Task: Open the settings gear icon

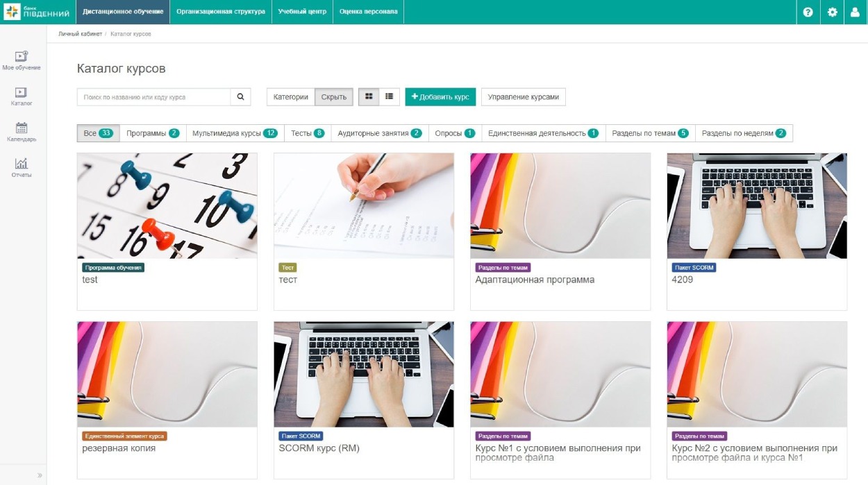Action: (833, 12)
